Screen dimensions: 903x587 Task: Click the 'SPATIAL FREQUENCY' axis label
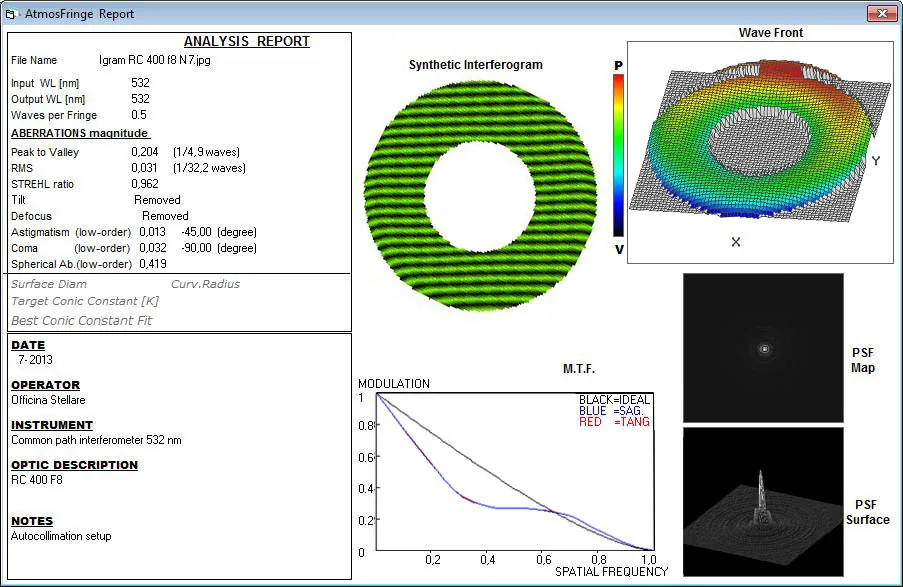pos(612,571)
